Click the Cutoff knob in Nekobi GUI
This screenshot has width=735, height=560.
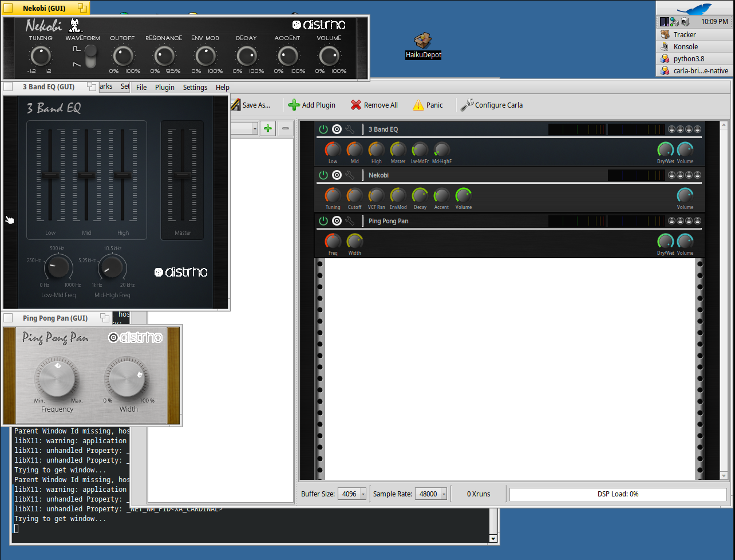(122, 56)
